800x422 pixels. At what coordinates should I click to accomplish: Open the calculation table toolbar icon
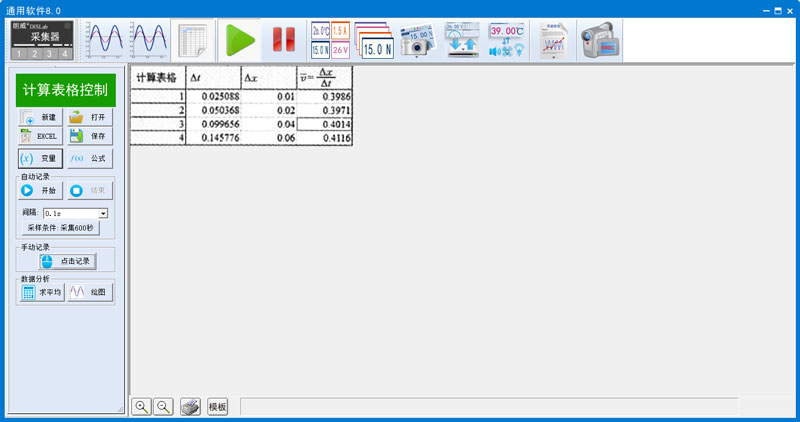coord(192,40)
